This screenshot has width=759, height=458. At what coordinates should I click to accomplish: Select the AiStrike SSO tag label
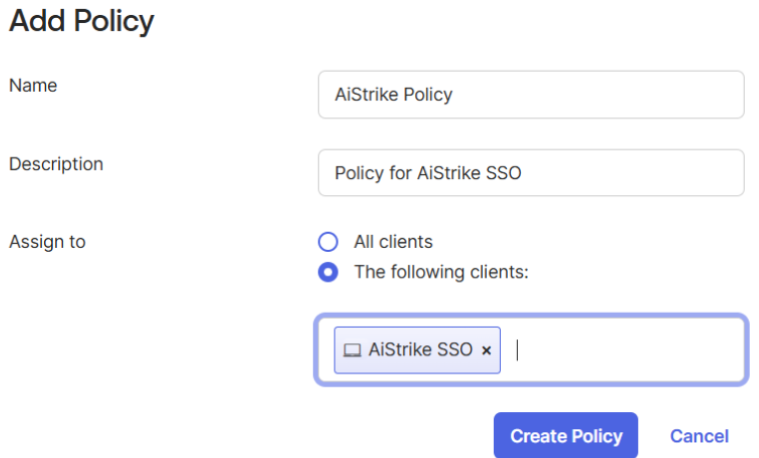pyautogui.click(x=420, y=350)
